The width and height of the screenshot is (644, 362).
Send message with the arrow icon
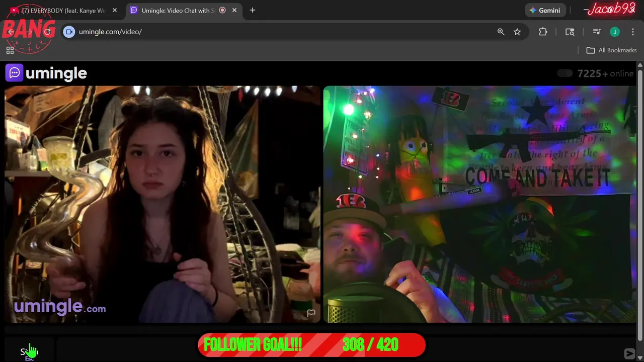629,353
